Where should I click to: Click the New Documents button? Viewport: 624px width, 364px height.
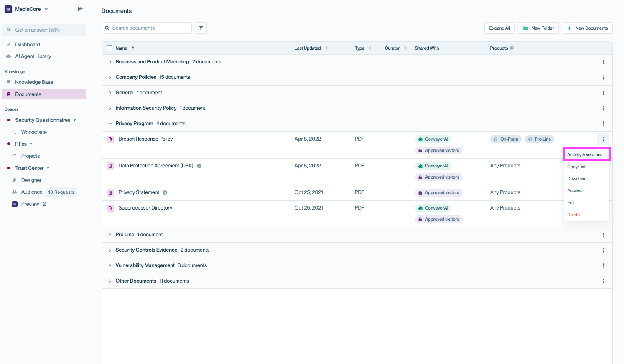click(587, 28)
